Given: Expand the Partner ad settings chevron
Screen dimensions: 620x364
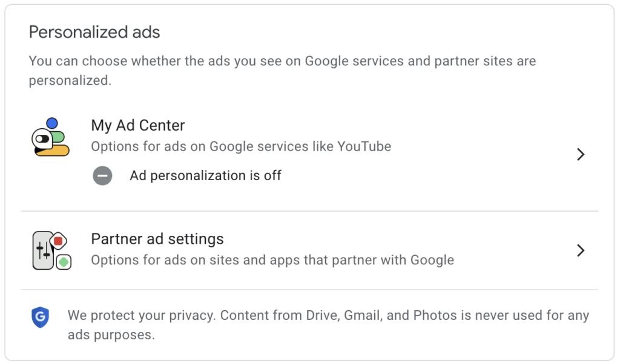Looking at the screenshot, I should click(581, 250).
